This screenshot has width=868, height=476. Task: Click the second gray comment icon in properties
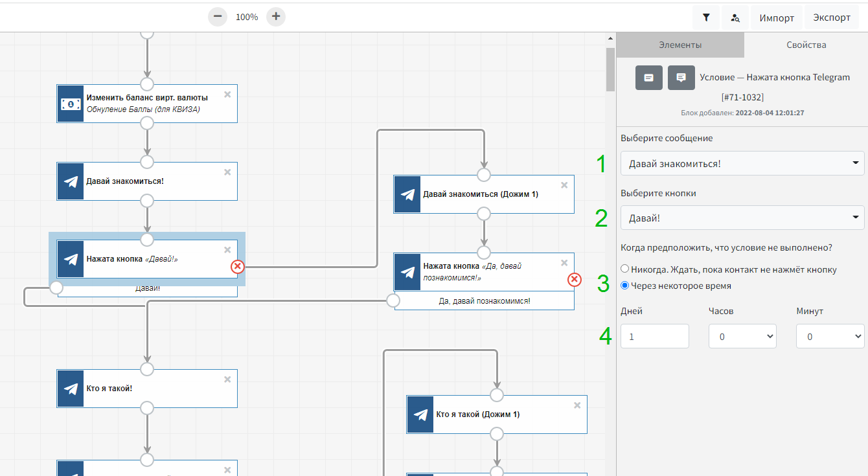[681, 78]
